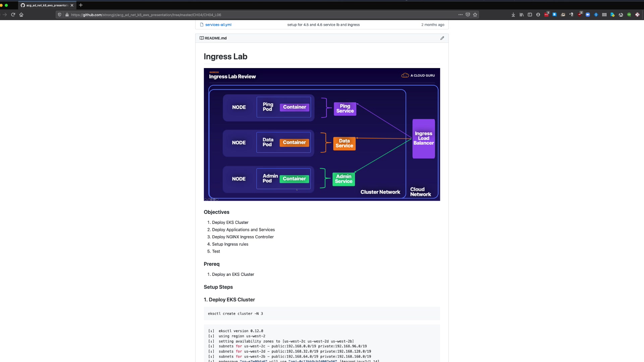Open the Firefox account icon
This screenshot has width=644, height=362.
(538, 15)
